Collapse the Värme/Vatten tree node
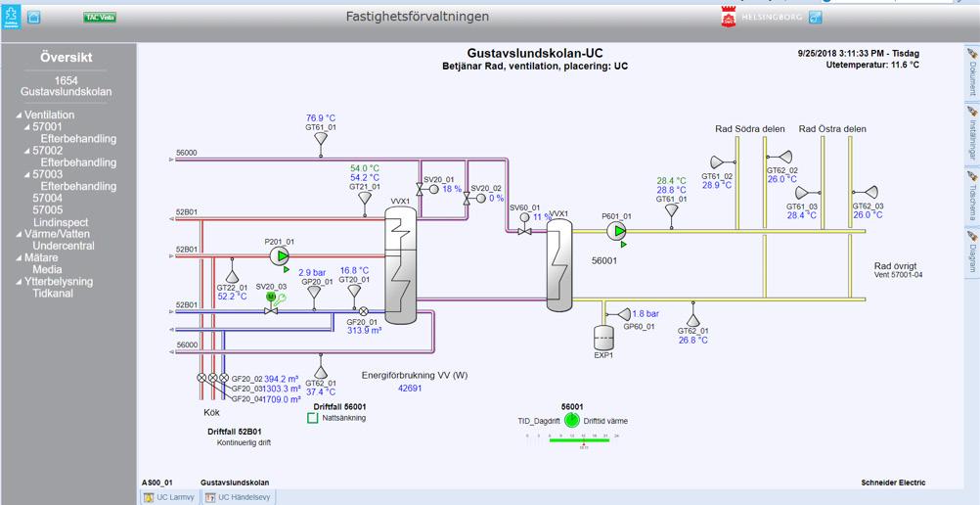 pos(20,235)
